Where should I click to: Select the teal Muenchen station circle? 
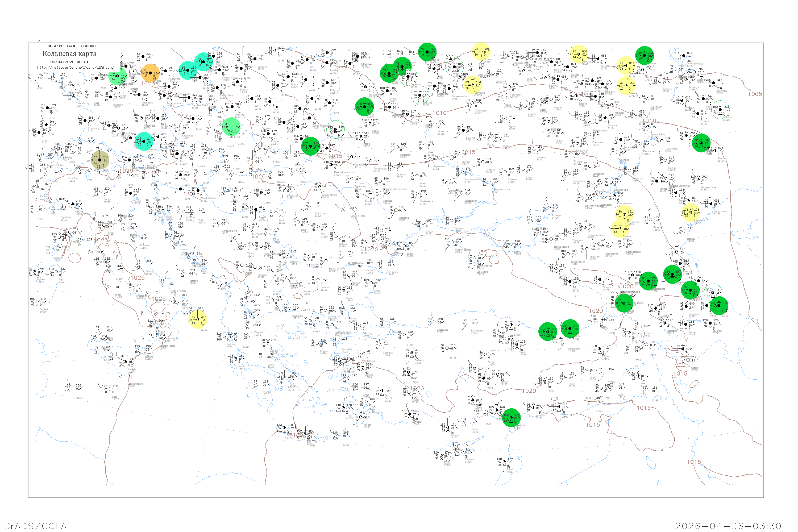144,141
